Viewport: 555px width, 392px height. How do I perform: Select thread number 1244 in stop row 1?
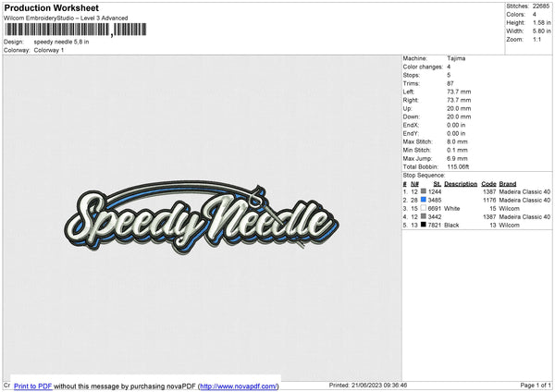[x=435, y=191]
